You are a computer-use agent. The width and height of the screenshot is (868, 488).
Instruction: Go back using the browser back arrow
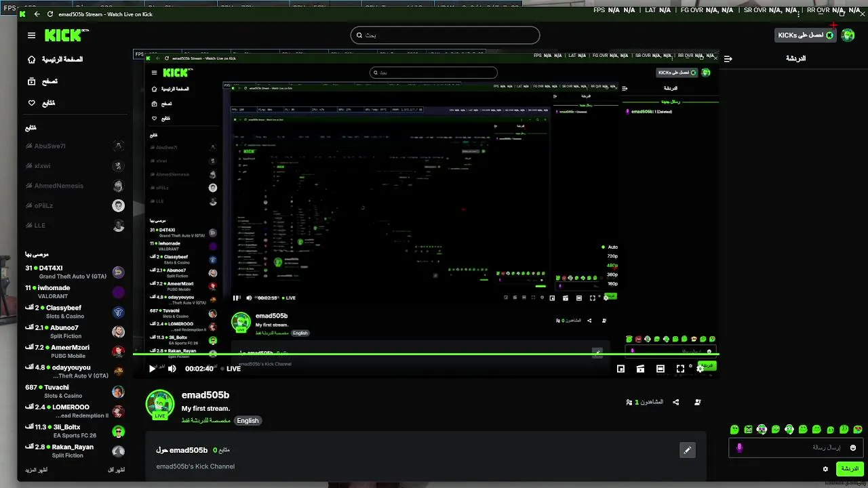tap(37, 14)
